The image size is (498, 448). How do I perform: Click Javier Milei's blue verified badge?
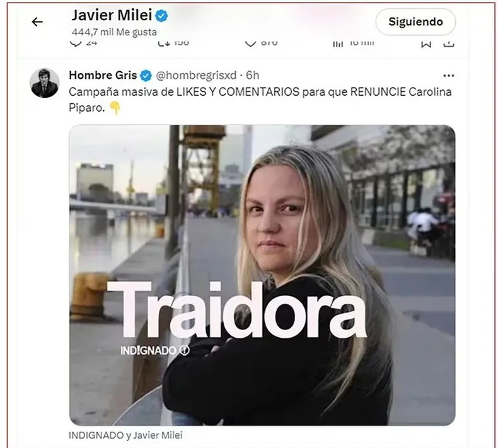click(161, 16)
